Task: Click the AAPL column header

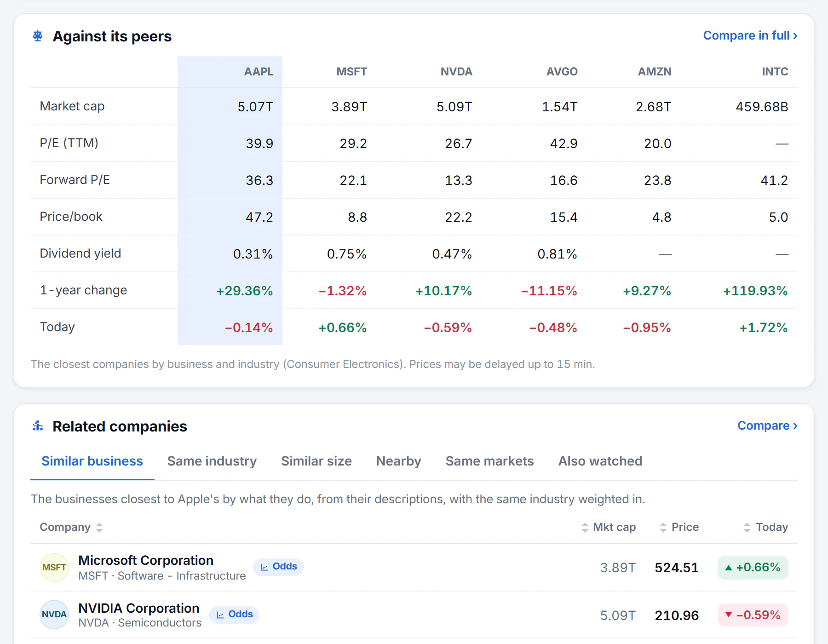Action: 259,72
